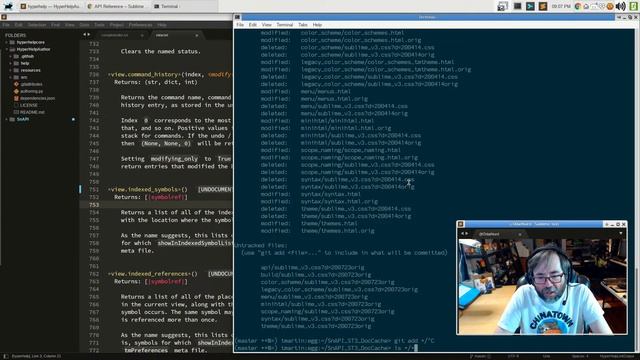Open the volume speaker tray icon

[x=620, y=6]
